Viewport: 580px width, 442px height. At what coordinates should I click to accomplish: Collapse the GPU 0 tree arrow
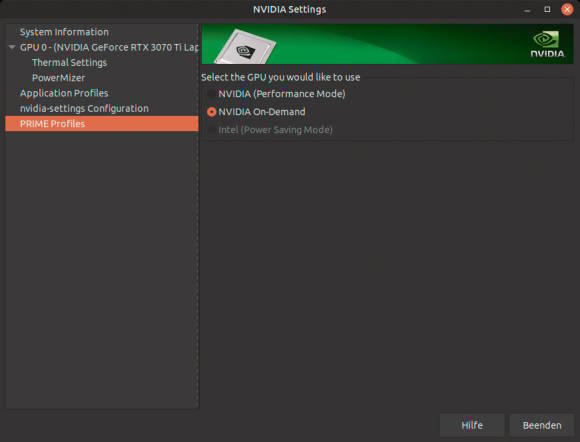[12, 47]
